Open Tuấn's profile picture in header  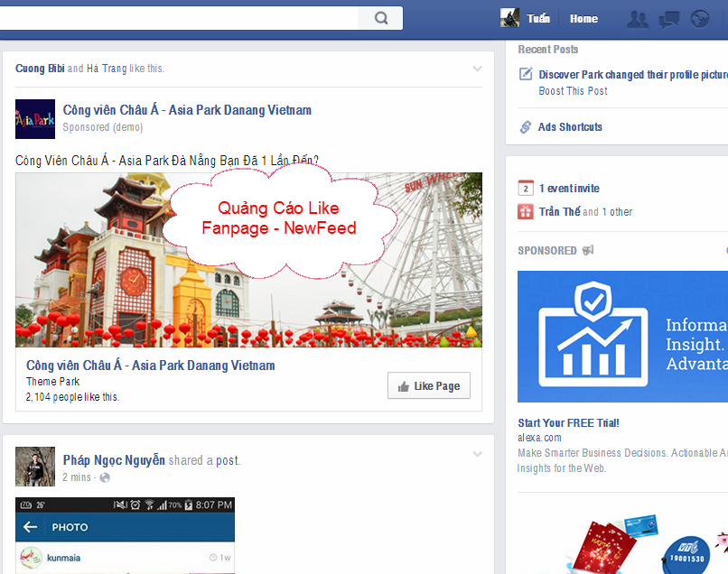click(x=509, y=18)
